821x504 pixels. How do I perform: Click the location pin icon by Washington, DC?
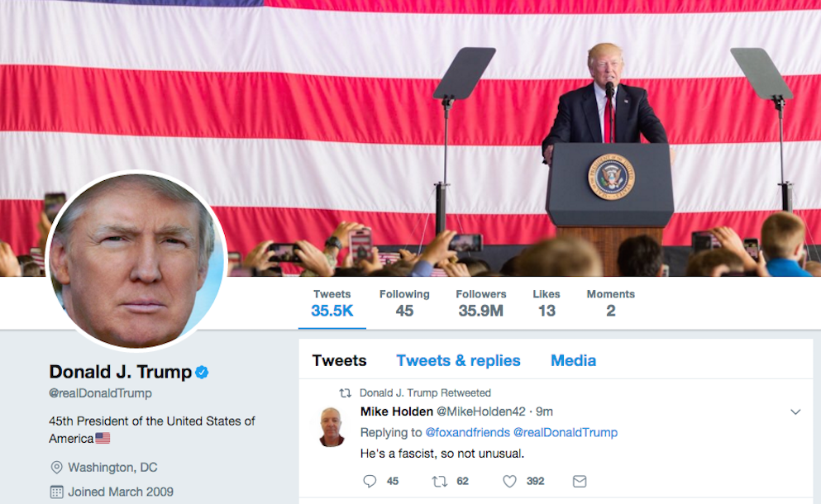tap(56, 468)
